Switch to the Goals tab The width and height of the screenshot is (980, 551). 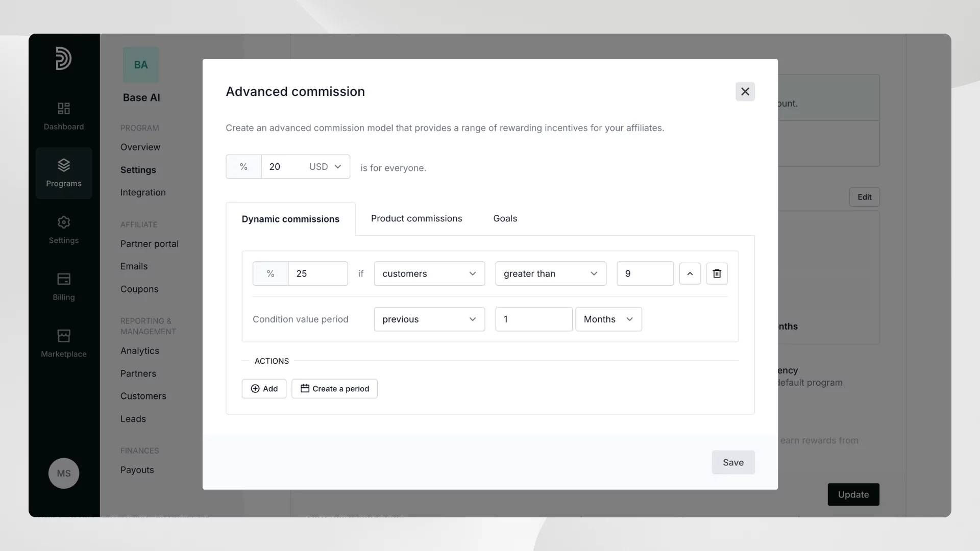[x=505, y=218]
